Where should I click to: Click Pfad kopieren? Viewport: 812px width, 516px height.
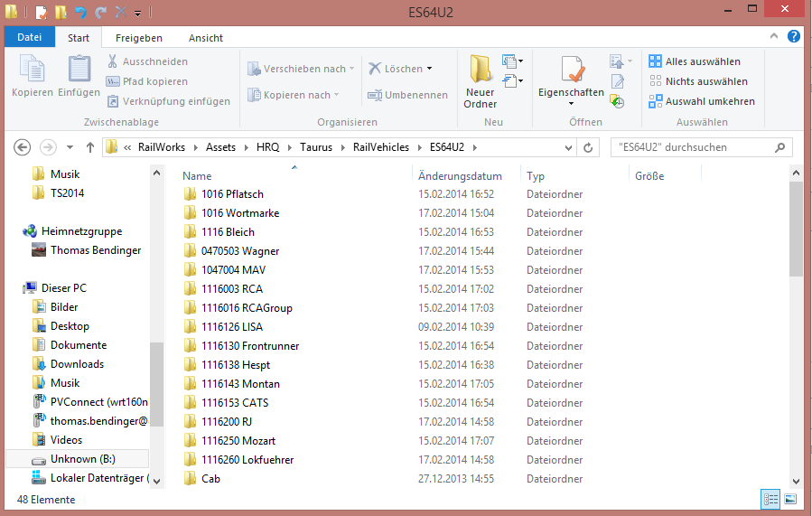[x=147, y=81]
